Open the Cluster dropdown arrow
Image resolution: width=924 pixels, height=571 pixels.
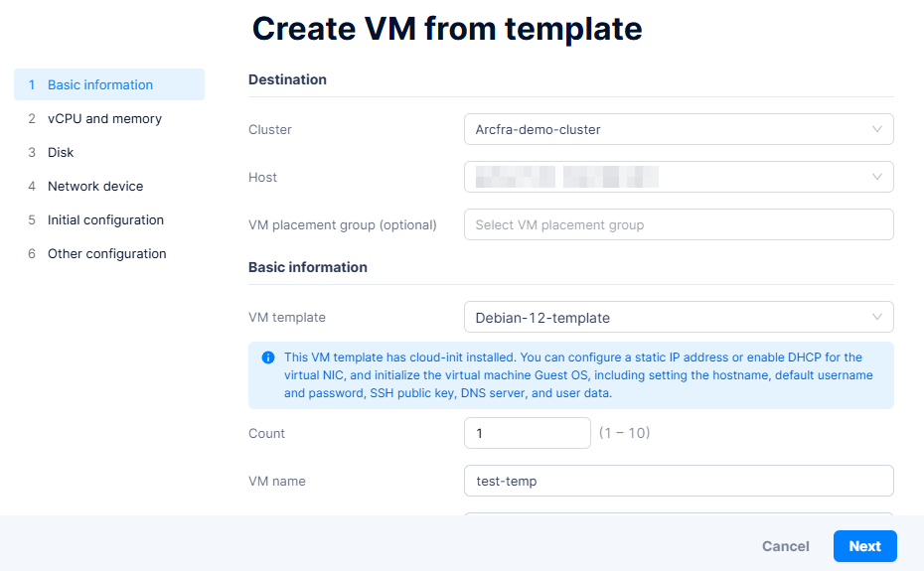click(x=877, y=129)
